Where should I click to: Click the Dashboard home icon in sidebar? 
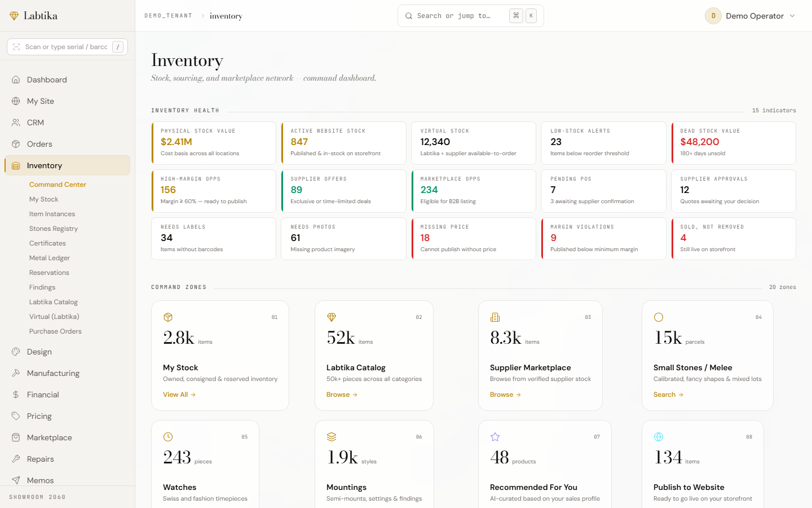(16, 80)
